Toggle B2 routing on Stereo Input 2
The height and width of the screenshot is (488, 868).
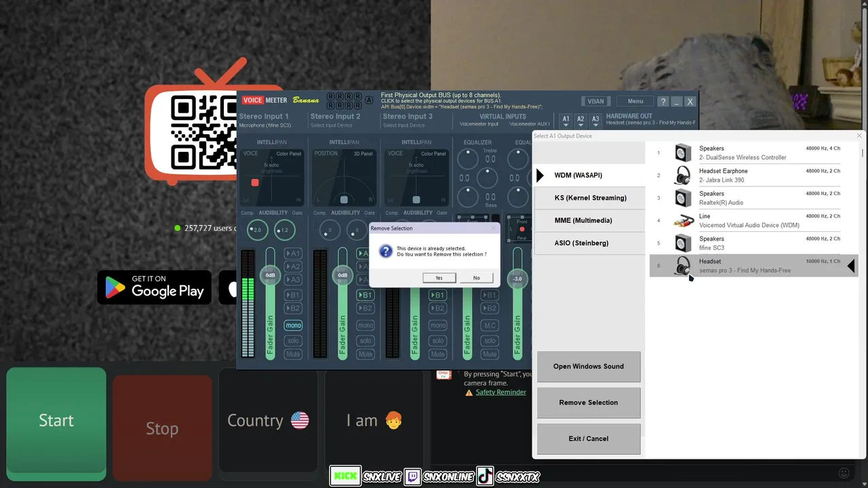(366, 308)
